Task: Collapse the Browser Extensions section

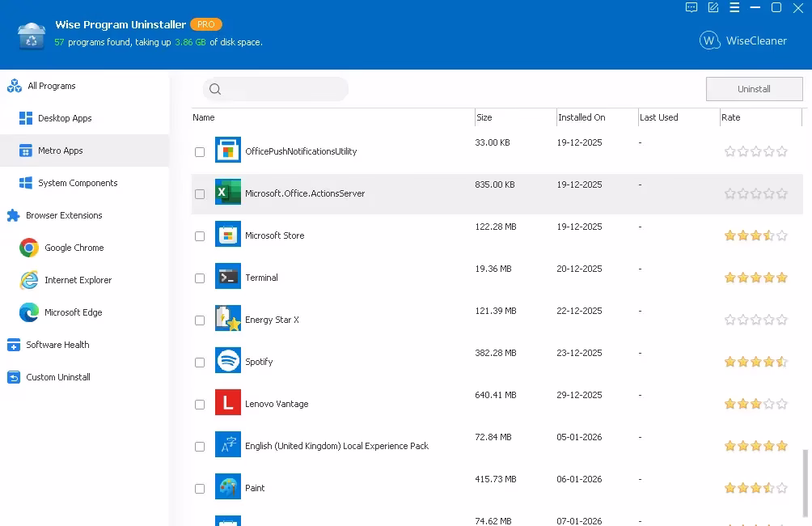Action: click(64, 215)
